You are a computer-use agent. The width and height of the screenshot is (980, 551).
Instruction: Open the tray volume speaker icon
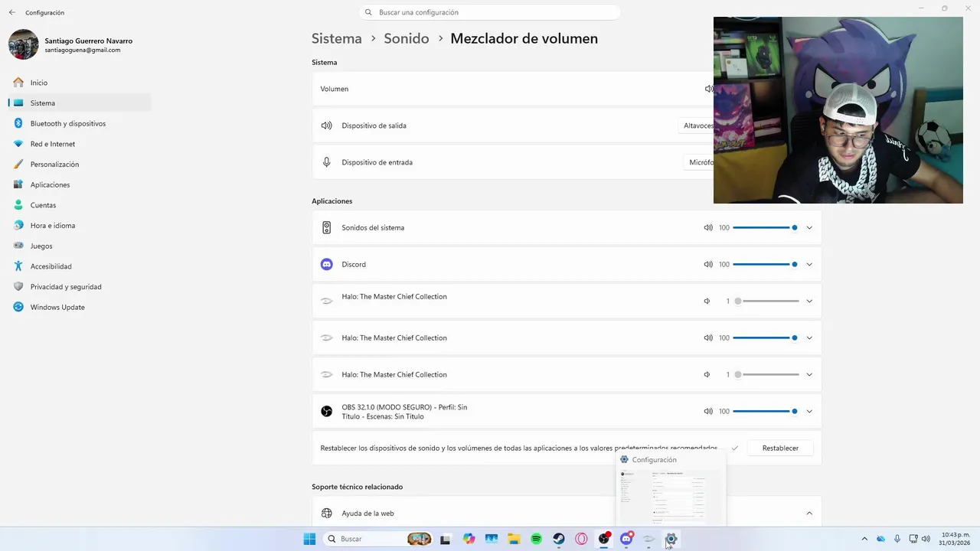[x=926, y=539]
